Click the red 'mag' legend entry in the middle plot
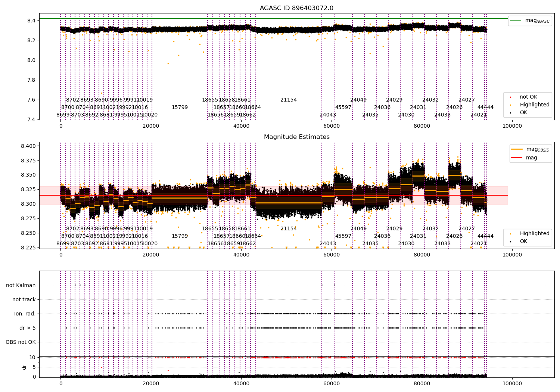This screenshot has height=392, width=560. tap(525, 158)
